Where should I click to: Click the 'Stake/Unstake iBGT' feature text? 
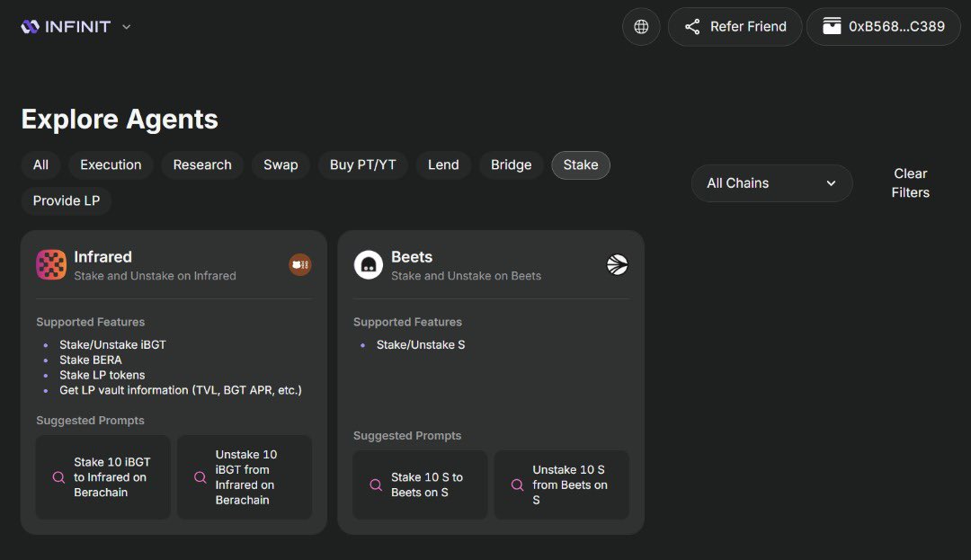112,344
